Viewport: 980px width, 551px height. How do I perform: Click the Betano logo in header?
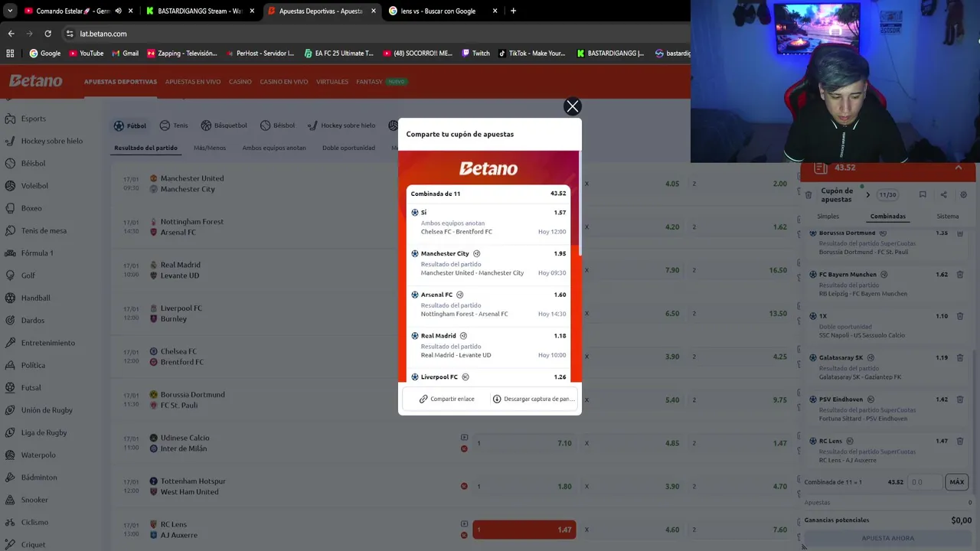(36, 81)
